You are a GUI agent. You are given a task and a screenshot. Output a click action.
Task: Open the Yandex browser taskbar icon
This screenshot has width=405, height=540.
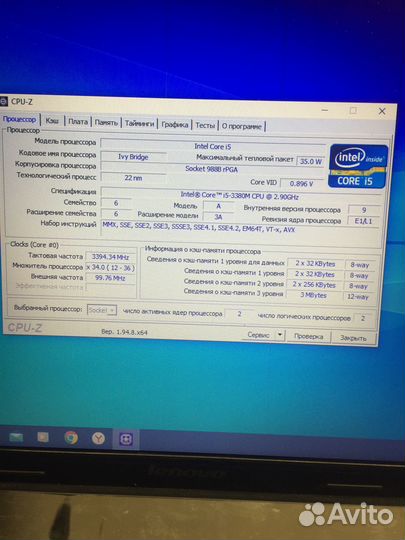coord(98,438)
